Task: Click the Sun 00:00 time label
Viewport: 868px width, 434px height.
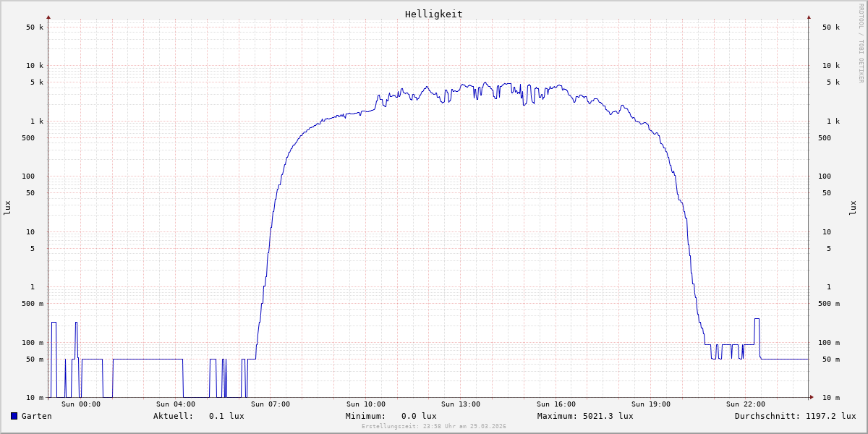Action: click(81, 404)
